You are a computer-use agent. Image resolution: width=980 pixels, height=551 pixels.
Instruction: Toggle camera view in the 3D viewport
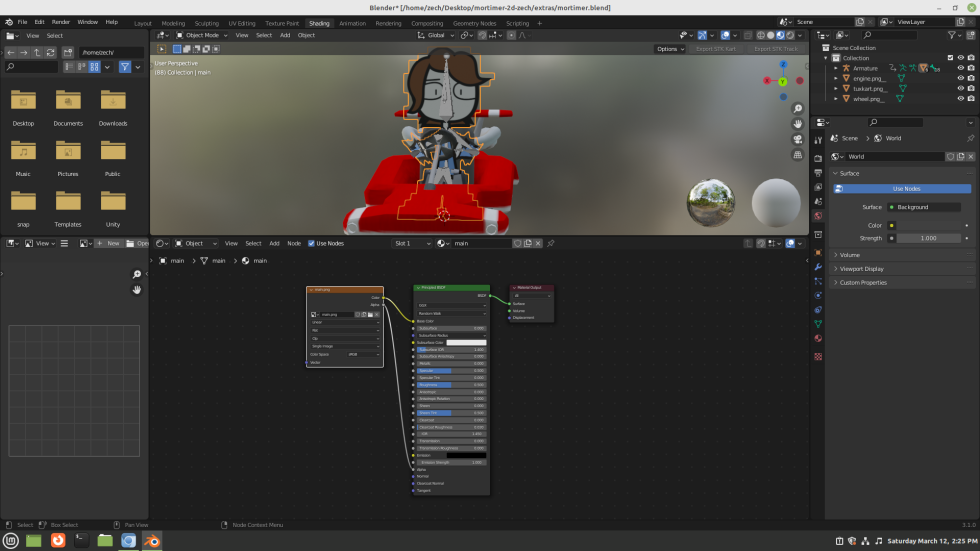click(797, 140)
